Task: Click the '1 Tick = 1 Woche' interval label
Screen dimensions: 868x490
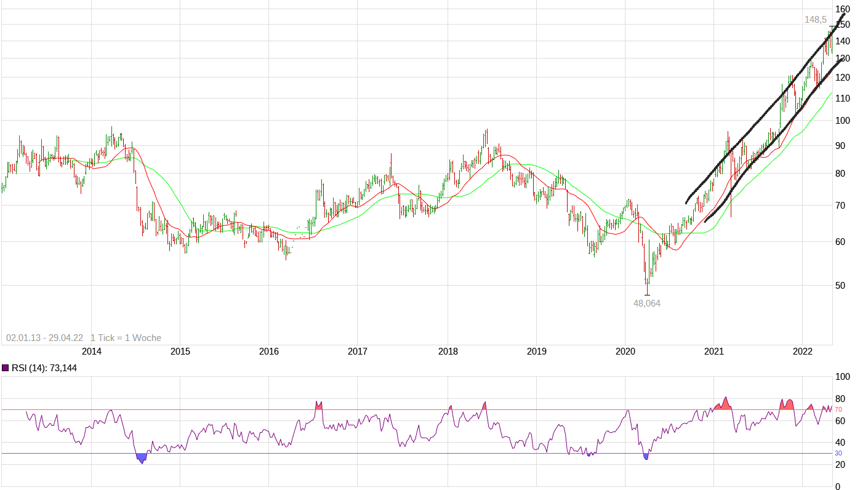Action: [x=126, y=338]
